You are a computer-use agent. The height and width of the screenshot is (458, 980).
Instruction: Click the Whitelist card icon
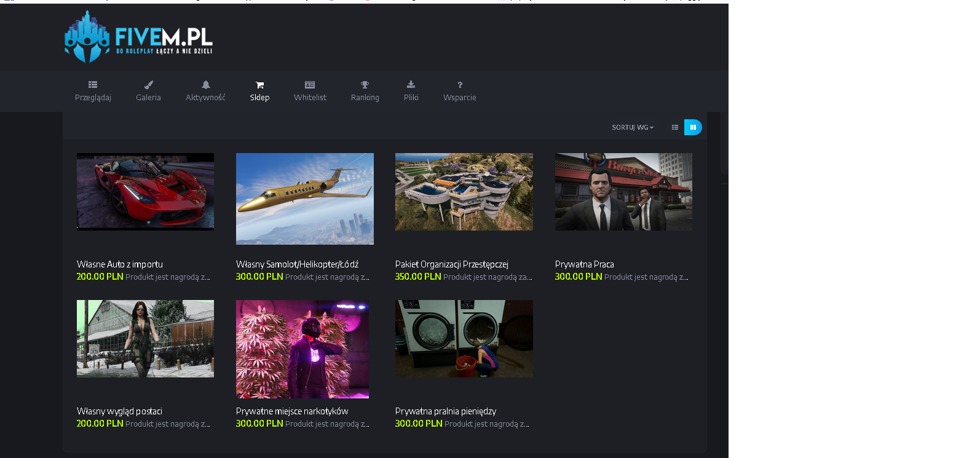click(x=310, y=85)
